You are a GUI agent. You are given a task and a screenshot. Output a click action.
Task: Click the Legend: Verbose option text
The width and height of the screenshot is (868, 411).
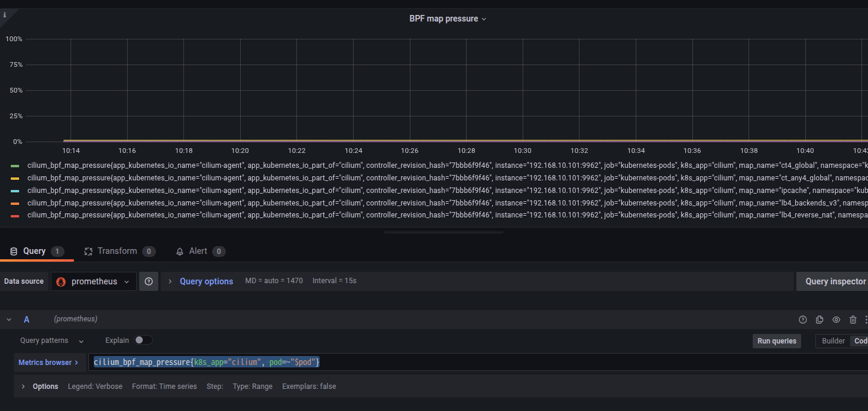(x=95, y=387)
